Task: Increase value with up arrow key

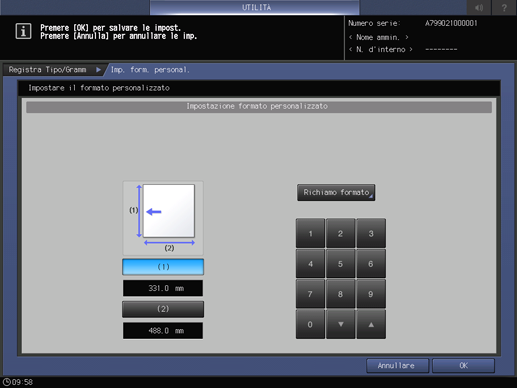Action: point(371,324)
